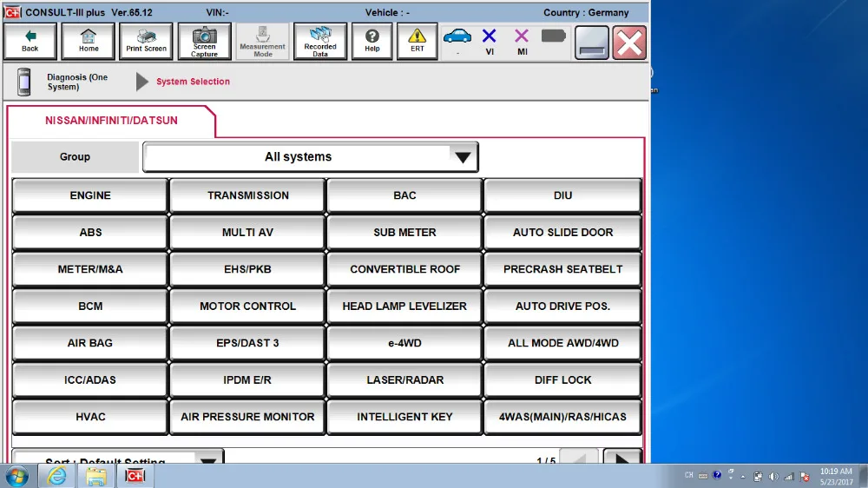Select the 4WAS(MAIN)/RAS/HICAS system

pyautogui.click(x=562, y=417)
